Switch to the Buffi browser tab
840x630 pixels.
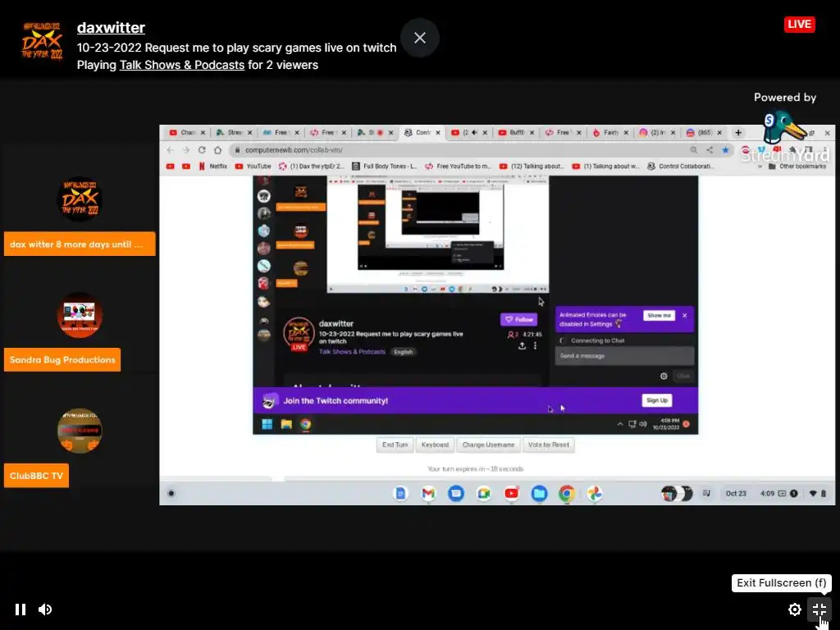pyautogui.click(x=516, y=132)
